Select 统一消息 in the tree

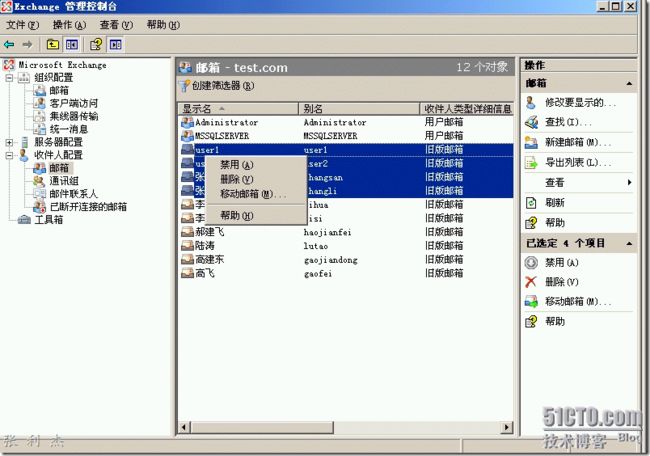click(x=69, y=129)
